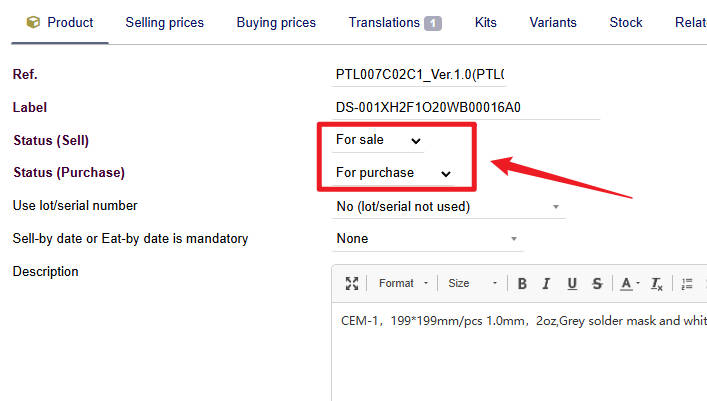Click the Product tab cube icon
This screenshot has width=707, height=401.
pos(34,22)
